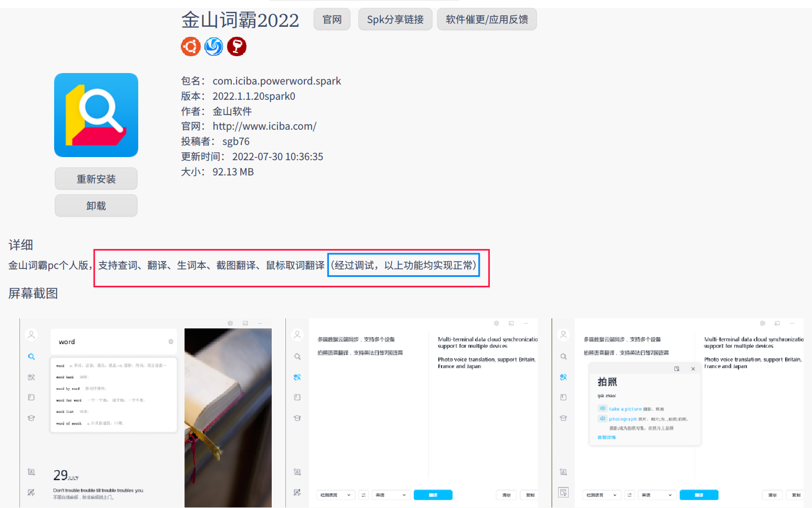Click the Ubuntu compatibility icon
The width and height of the screenshot is (812, 508).
(x=191, y=46)
